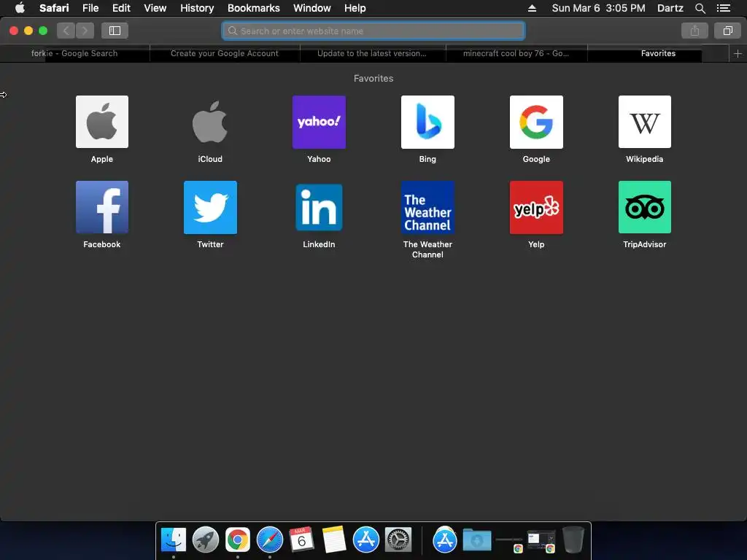Open the Window menu
The width and height of the screenshot is (747, 560).
pos(311,8)
